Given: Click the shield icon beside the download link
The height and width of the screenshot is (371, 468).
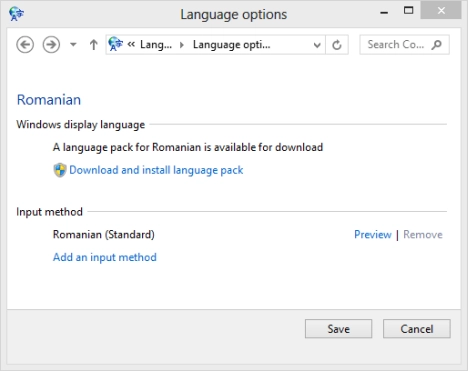Looking at the screenshot, I should pos(60,170).
